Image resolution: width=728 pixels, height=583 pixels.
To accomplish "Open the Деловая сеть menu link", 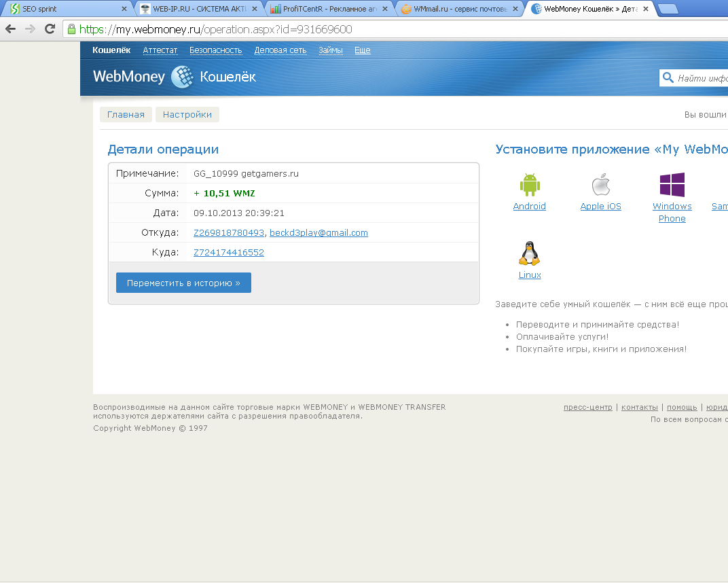I will point(280,50).
